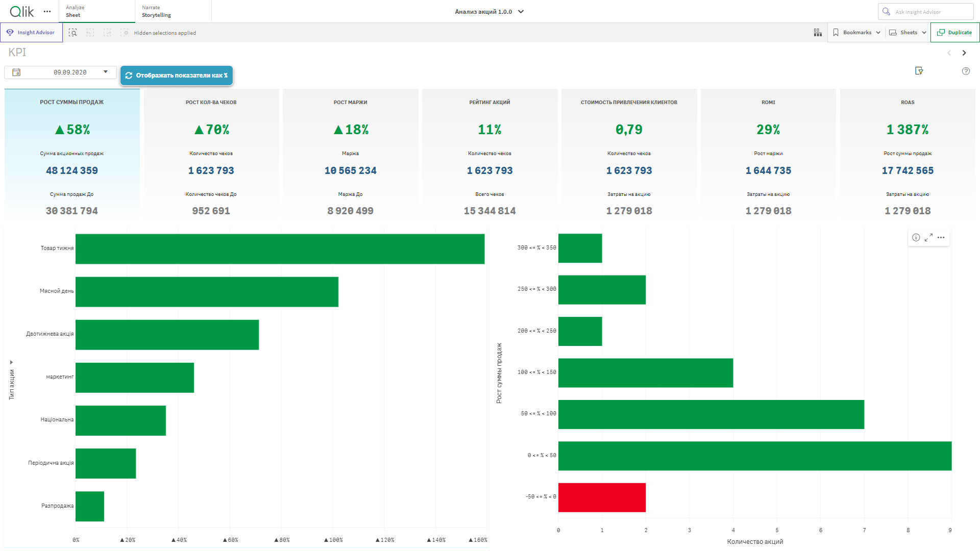Expand the Sheets dropdown
This screenshot has width=980, height=551.
pyautogui.click(x=908, y=33)
